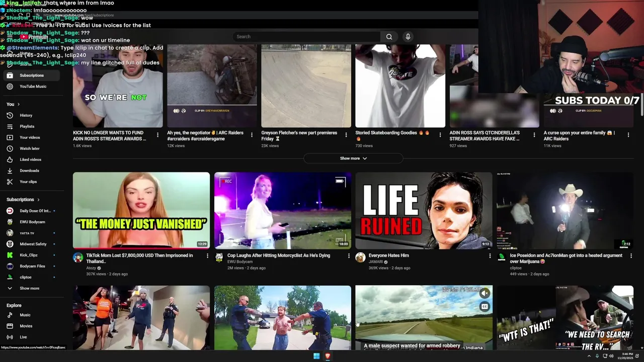Image resolution: width=644 pixels, height=362 pixels.
Task: Open options menu for Cop Laughs video
Action: click(349, 256)
